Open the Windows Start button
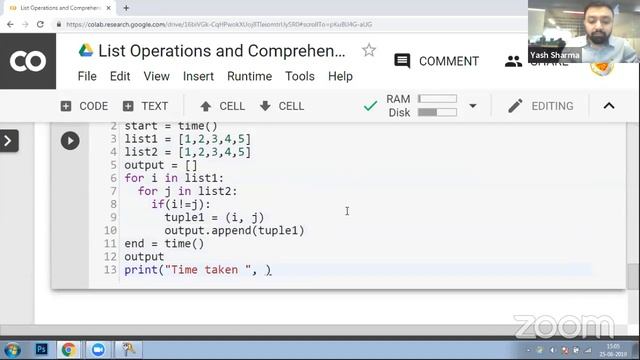640x360 pixels. (12, 350)
